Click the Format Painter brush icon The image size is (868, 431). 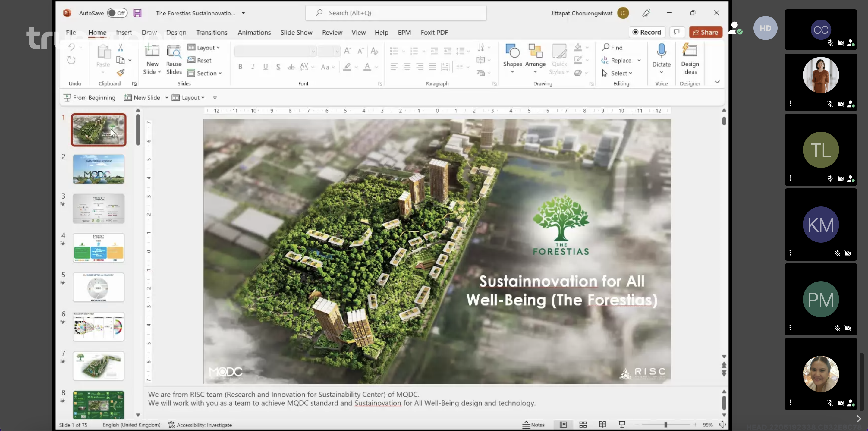click(x=121, y=72)
